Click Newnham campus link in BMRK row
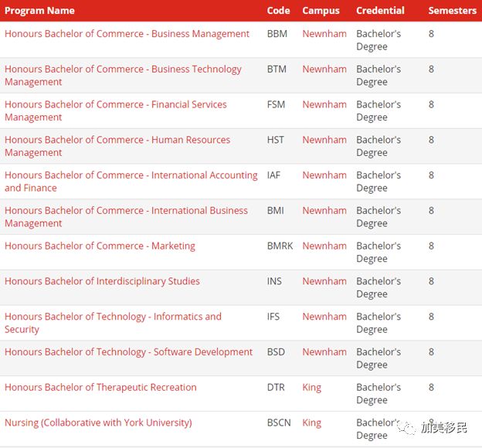This screenshot has width=482, height=448. pyautogui.click(x=324, y=246)
